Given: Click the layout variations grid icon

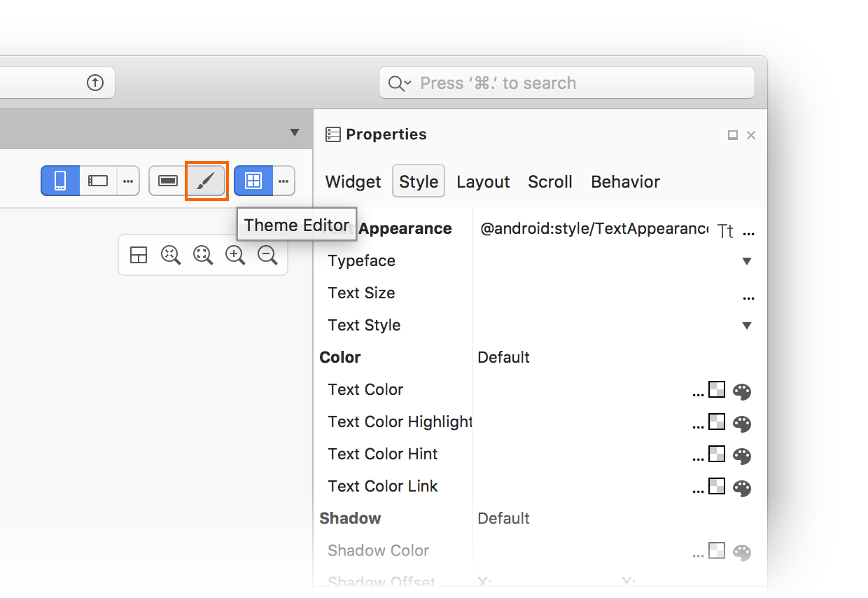Looking at the screenshot, I should (139, 255).
